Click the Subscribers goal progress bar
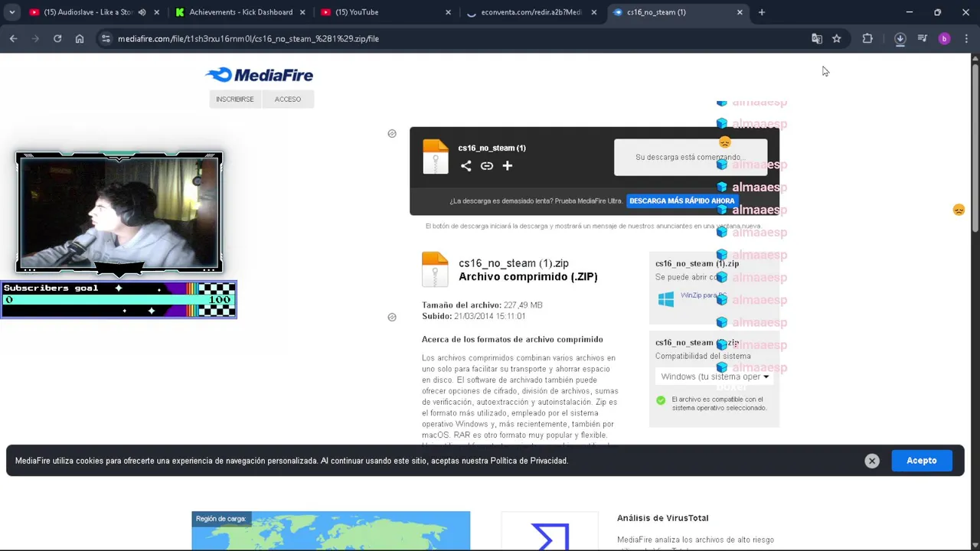Viewport: 980px width, 551px height. tap(119, 299)
